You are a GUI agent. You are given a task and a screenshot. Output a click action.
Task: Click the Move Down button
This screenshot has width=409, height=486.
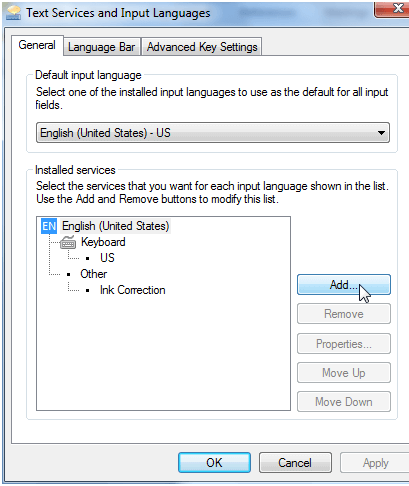(x=344, y=402)
